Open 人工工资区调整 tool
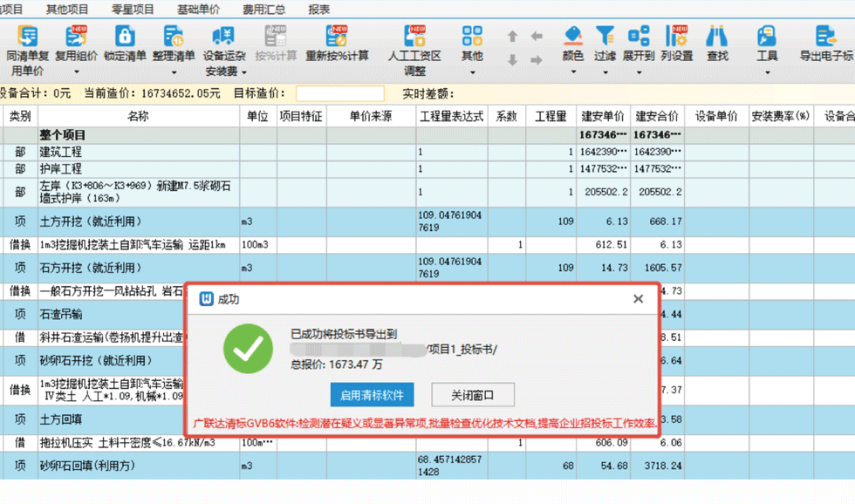 [x=414, y=37]
